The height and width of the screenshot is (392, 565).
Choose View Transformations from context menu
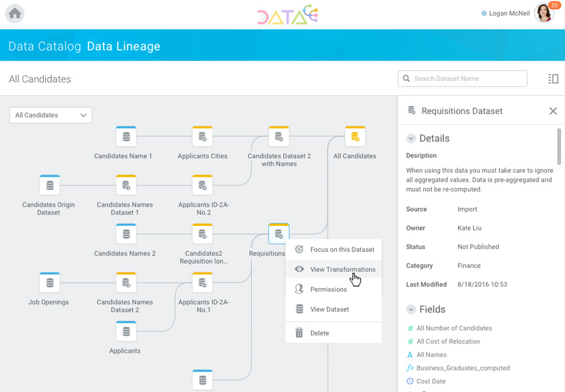pyautogui.click(x=342, y=270)
